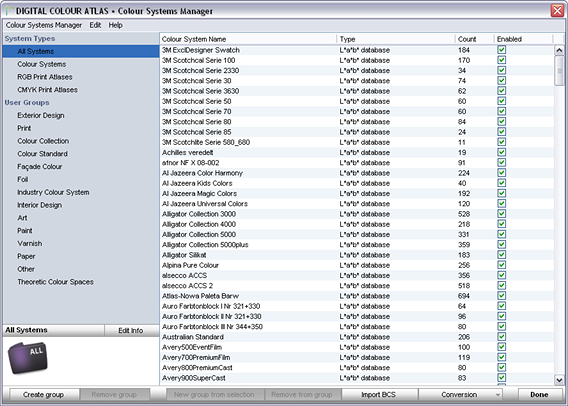Uncheck Enabled for Alpina Pure Colour

(501, 265)
